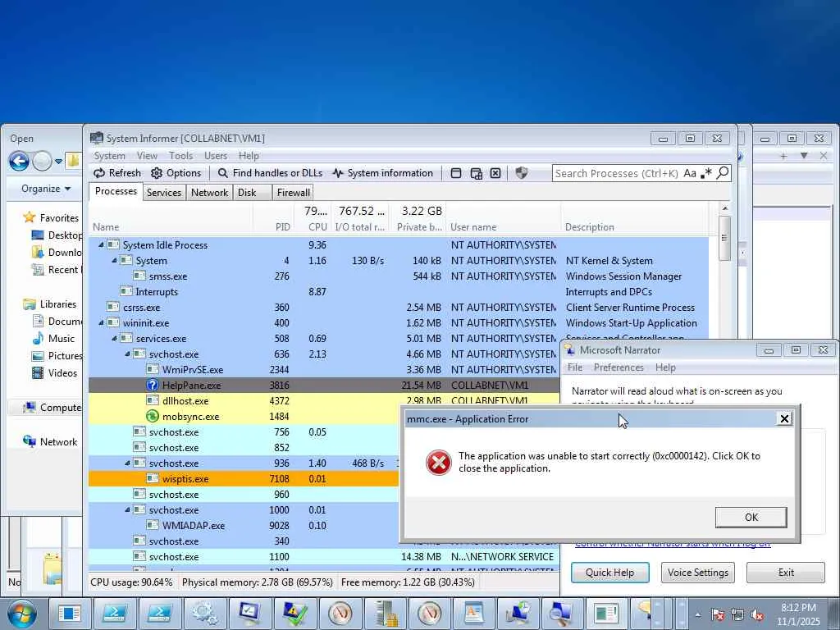
Task: Open Voice Settings in Microsoft Narrator
Action: point(697,572)
